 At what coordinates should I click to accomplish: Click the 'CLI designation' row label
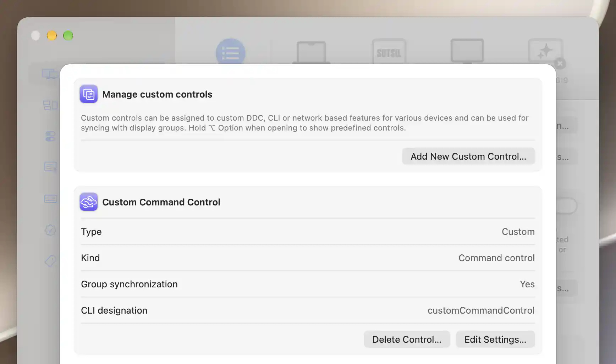tap(114, 310)
